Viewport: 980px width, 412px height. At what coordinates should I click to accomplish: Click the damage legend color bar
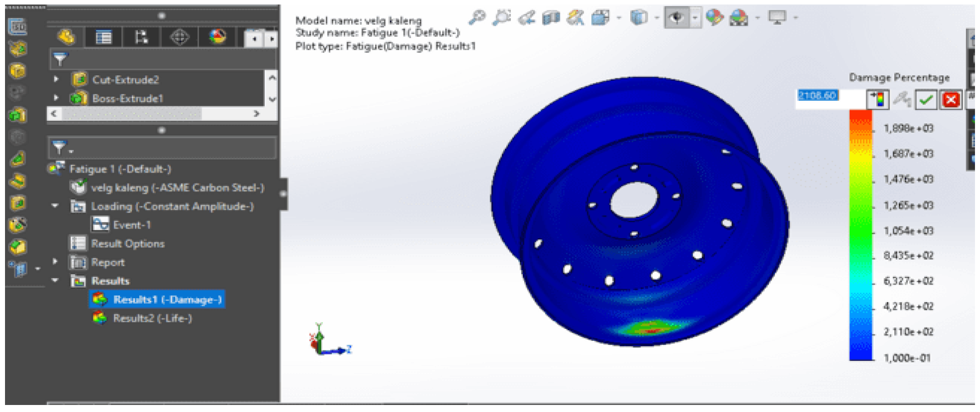(x=861, y=236)
